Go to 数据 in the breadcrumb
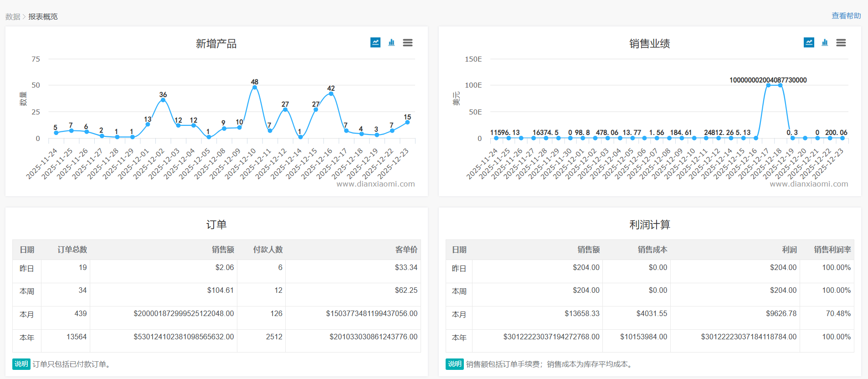The height and width of the screenshot is (379, 868). point(13,17)
